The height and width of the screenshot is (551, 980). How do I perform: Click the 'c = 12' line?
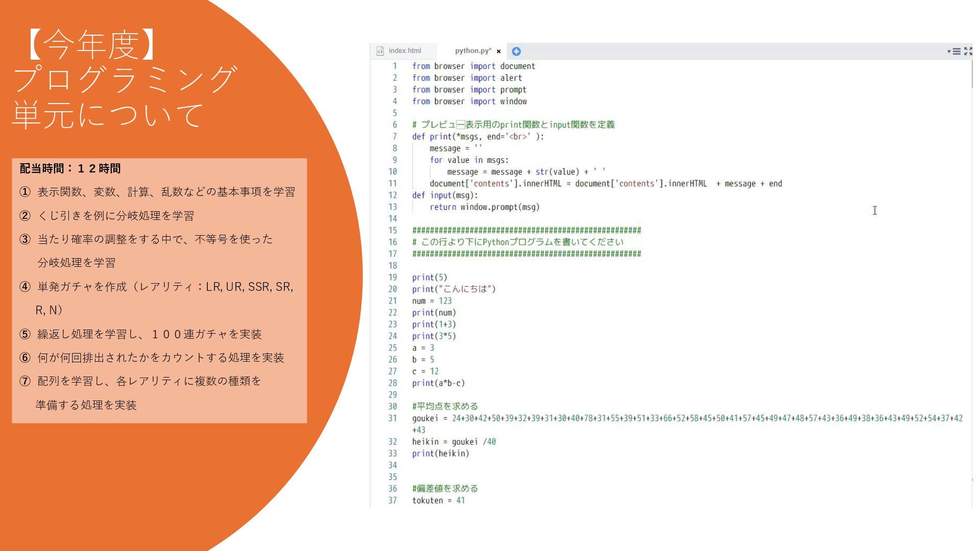425,371
